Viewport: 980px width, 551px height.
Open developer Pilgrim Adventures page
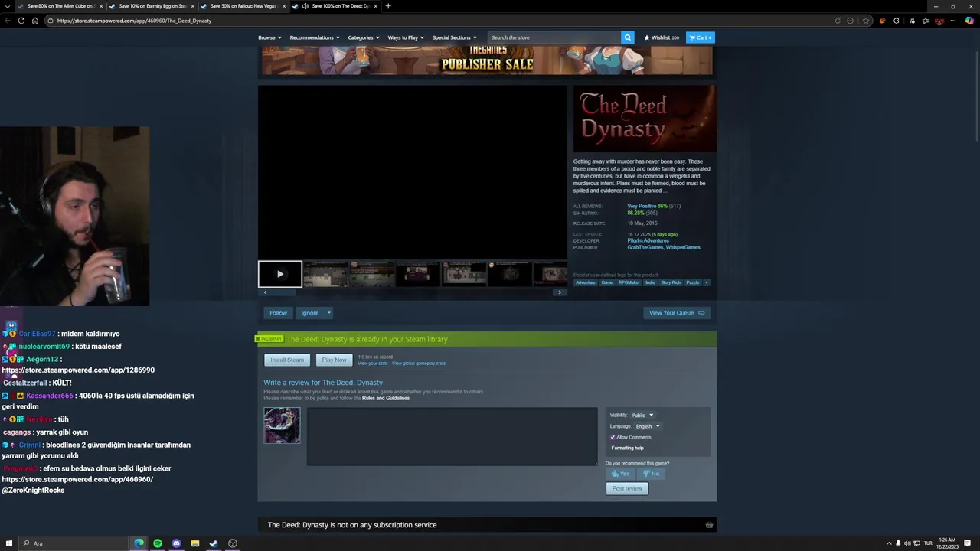(x=648, y=240)
